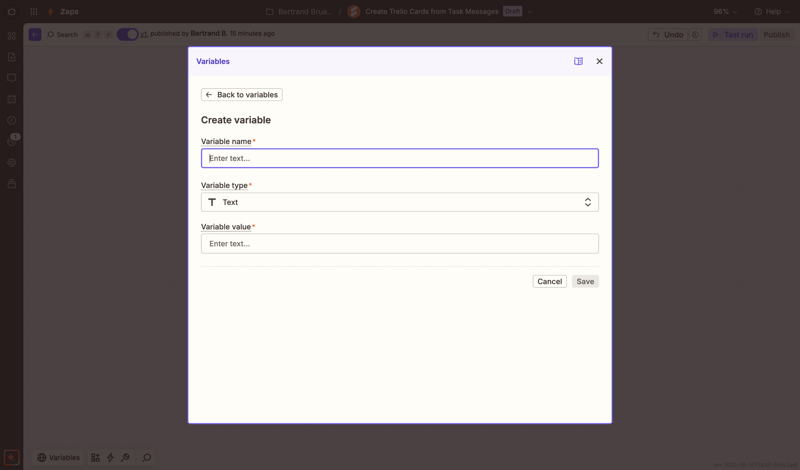Open Variables button in bottom toolbar
Image resolution: width=800 pixels, height=470 pixels.
point(58,457)
